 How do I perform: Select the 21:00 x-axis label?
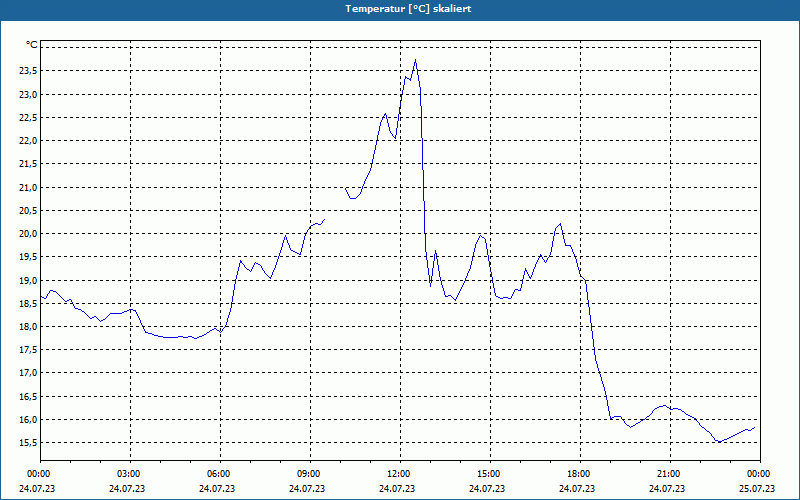[670, 474]
